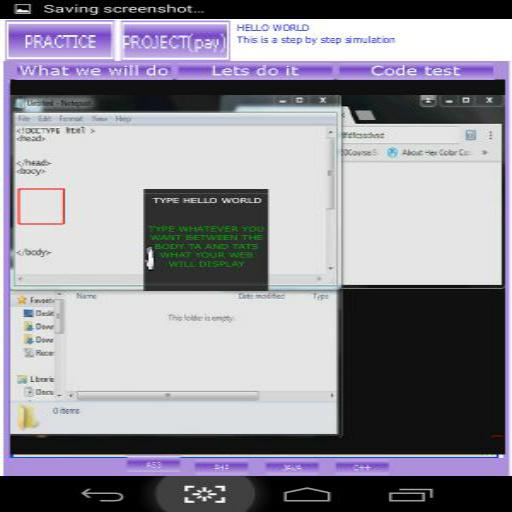Screen dimensions: 512x512
Task: Click the browser bookmark page icon
Action: tap(470, 135)
